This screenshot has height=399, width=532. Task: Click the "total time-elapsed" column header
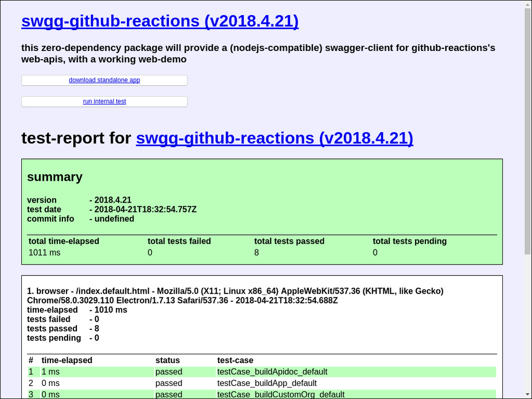[x=64, y=241]
